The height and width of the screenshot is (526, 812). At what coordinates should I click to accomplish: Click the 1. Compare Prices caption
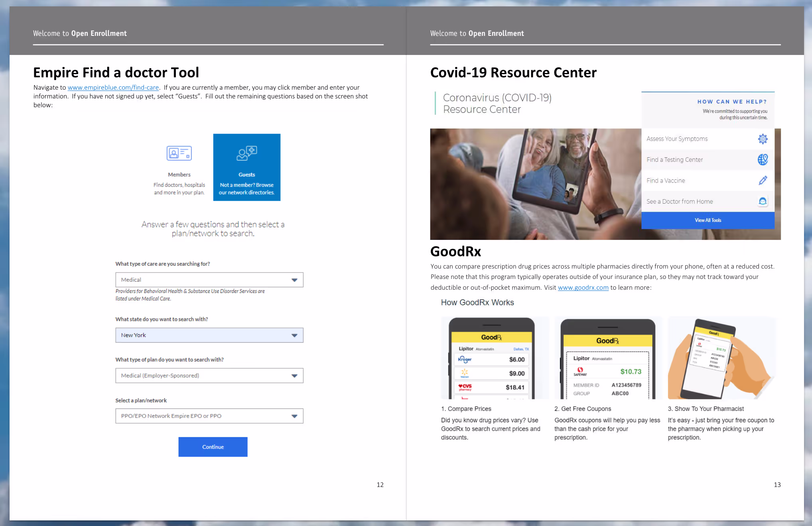466,409
